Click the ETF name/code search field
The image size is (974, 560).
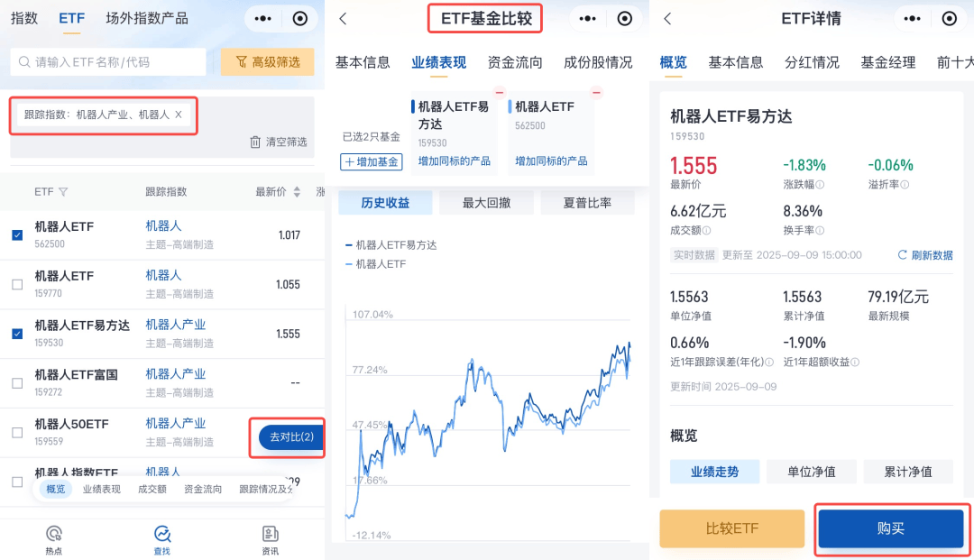click(108, 62)
